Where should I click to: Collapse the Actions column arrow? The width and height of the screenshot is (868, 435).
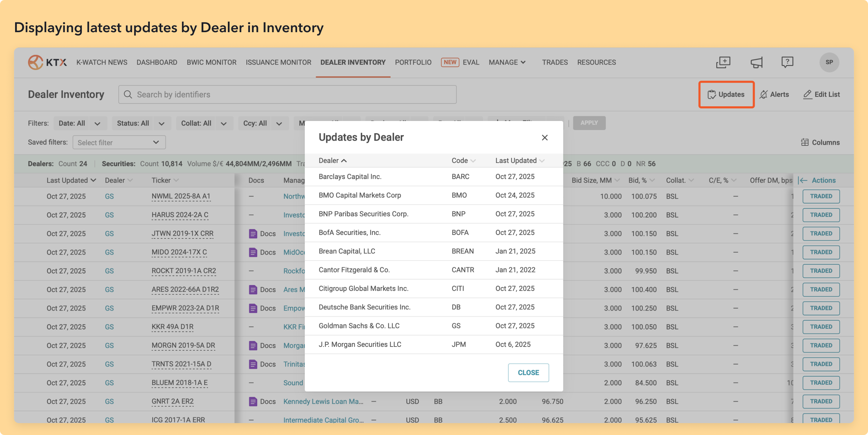[x=803, y=180]
